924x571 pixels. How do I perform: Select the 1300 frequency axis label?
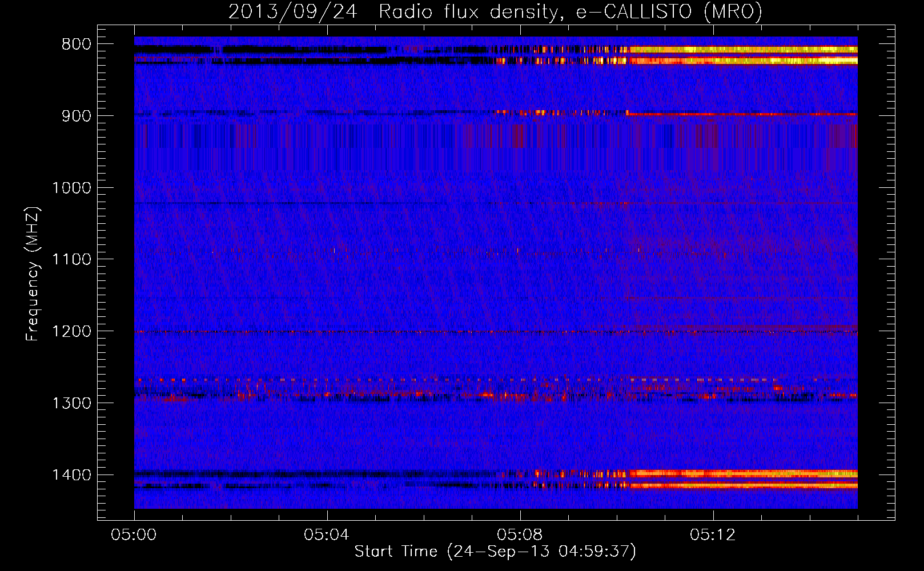pos(71,403)
